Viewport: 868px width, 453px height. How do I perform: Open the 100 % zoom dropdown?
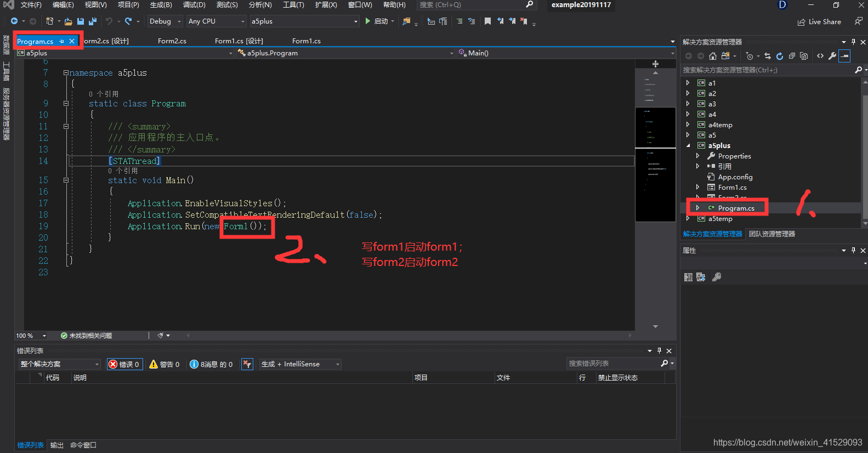31,336
